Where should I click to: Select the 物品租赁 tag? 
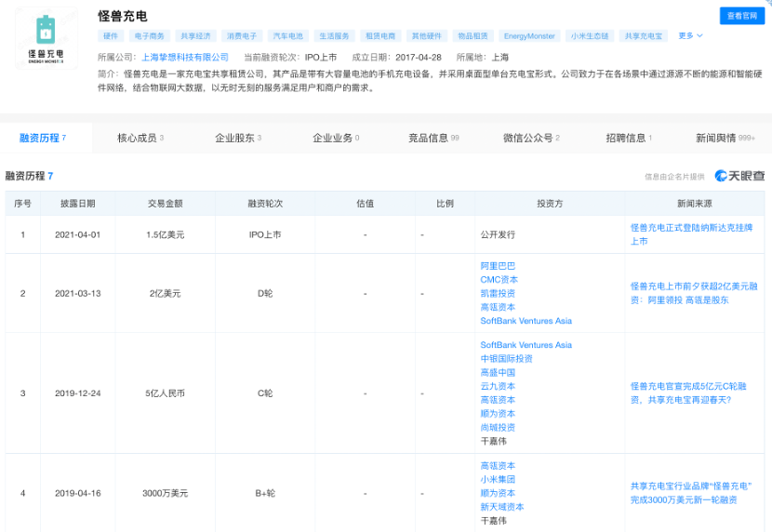click(x=473, y=36)
